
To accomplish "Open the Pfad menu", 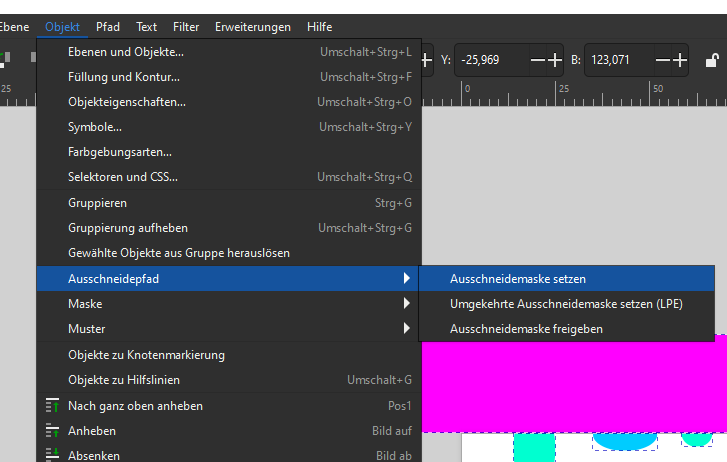I will click(107, 27).
